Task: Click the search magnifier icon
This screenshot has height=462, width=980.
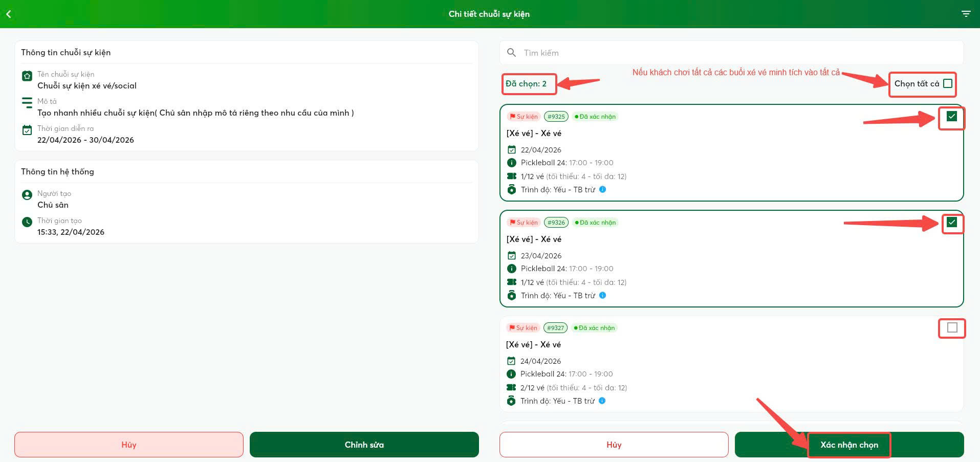Action: (511, 53)
